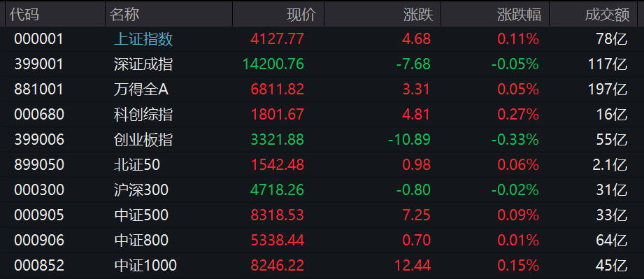The width and height of the screenshot is (644, 279).
Task: Click code 399006
Action: (x=39, y=140)
